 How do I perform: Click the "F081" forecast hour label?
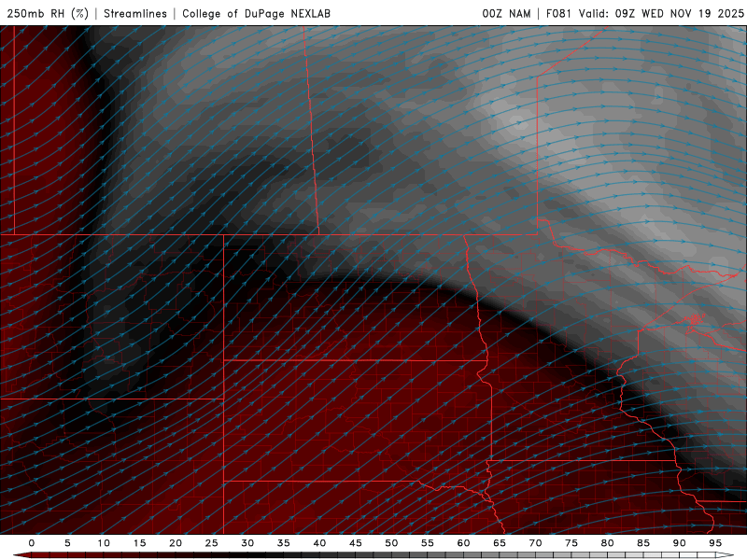point(558,13)
